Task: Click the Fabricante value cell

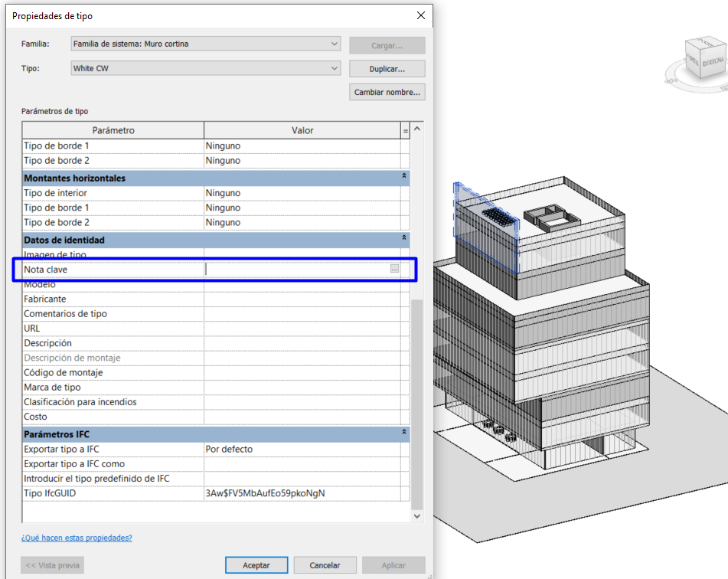Action: 302,299
